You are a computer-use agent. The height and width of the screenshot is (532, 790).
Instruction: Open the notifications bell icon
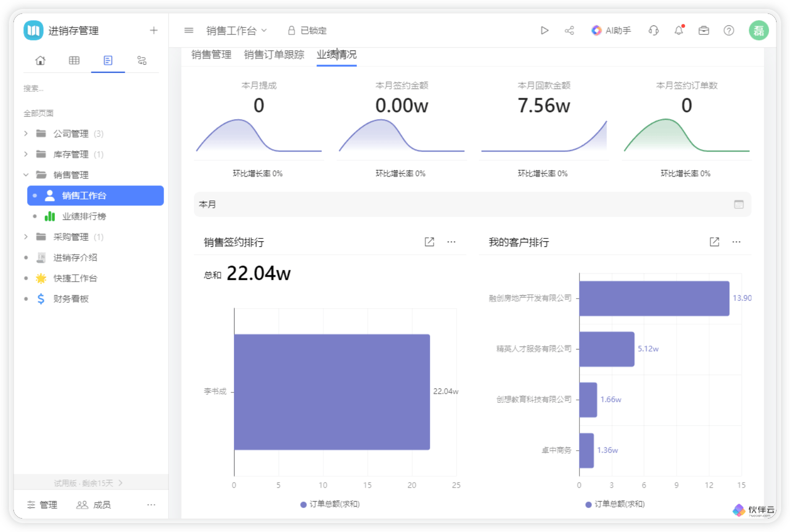coord(679,30)
